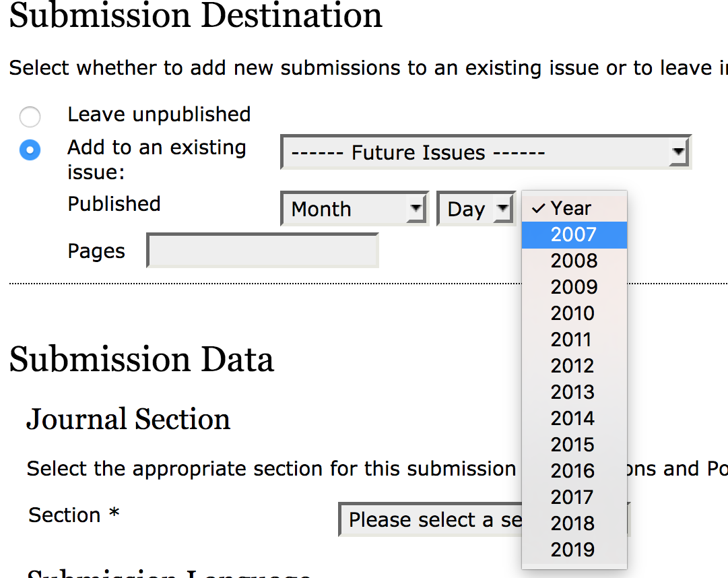Select the Leave unpublished radio button
The width and height of the screenshot is (728, 578).
coord(30,117)
